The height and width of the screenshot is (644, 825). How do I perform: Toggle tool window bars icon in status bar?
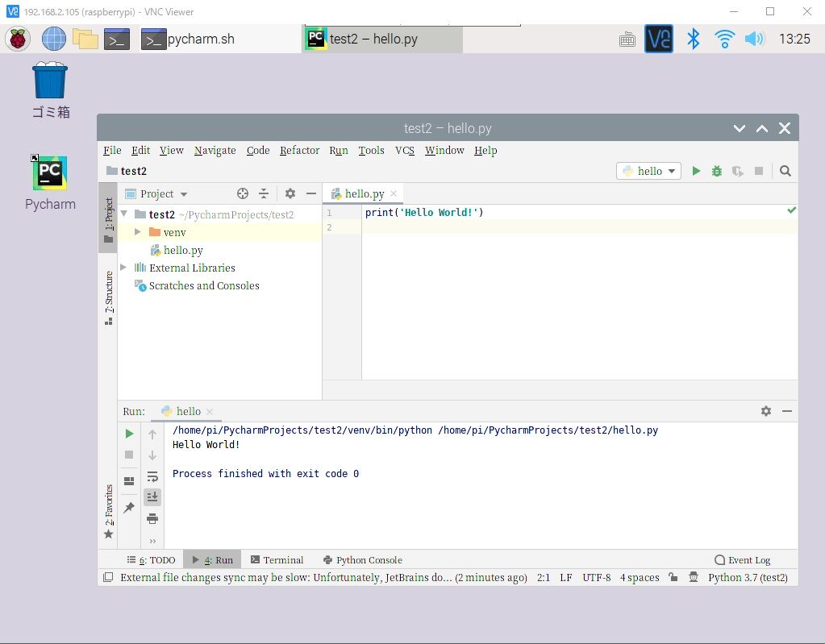pyautogui.click(x=108, y=577)
